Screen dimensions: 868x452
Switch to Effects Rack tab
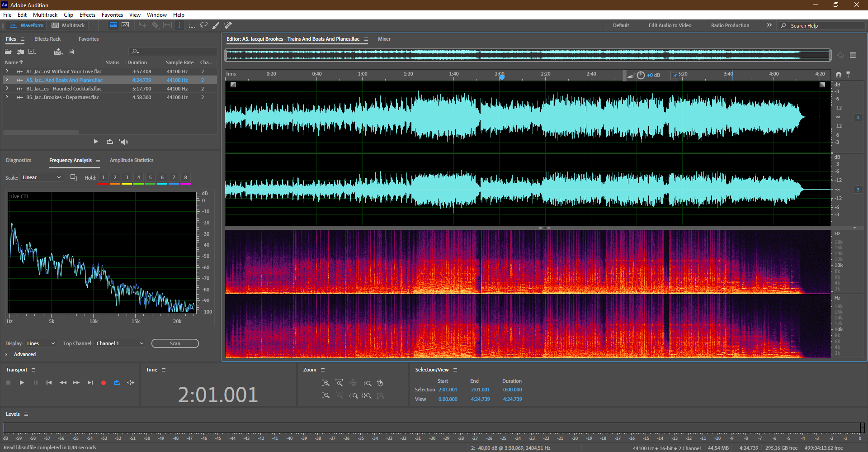tap(47, 39)
